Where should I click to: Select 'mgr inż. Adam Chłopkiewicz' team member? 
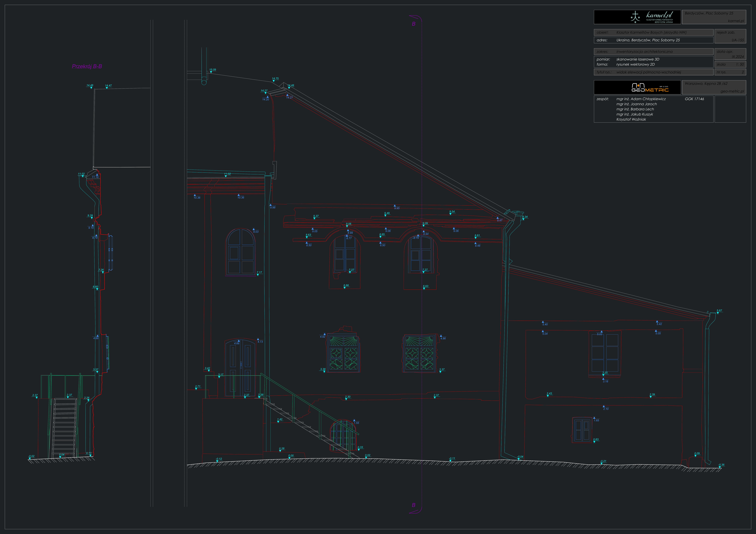[641, 99]
